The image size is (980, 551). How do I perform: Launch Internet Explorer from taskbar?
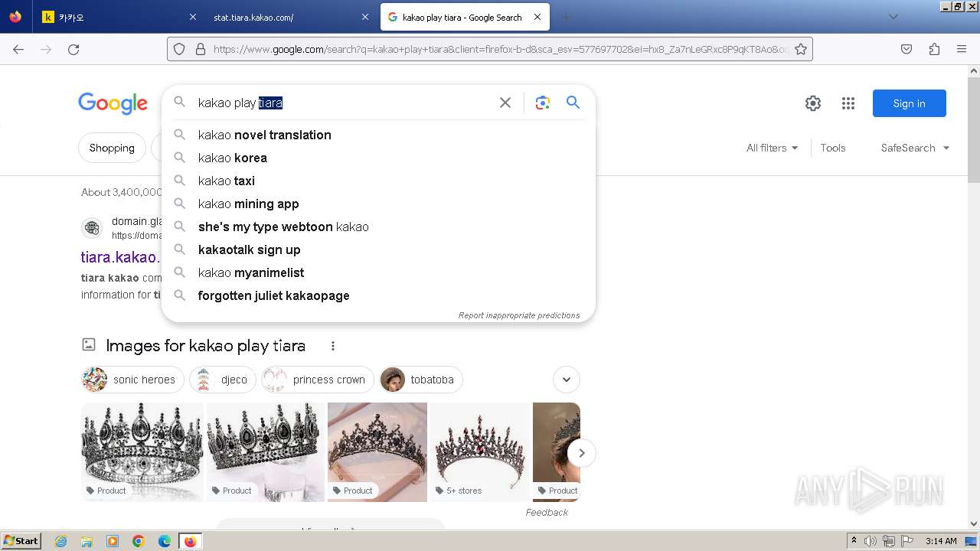coord(60,541)
